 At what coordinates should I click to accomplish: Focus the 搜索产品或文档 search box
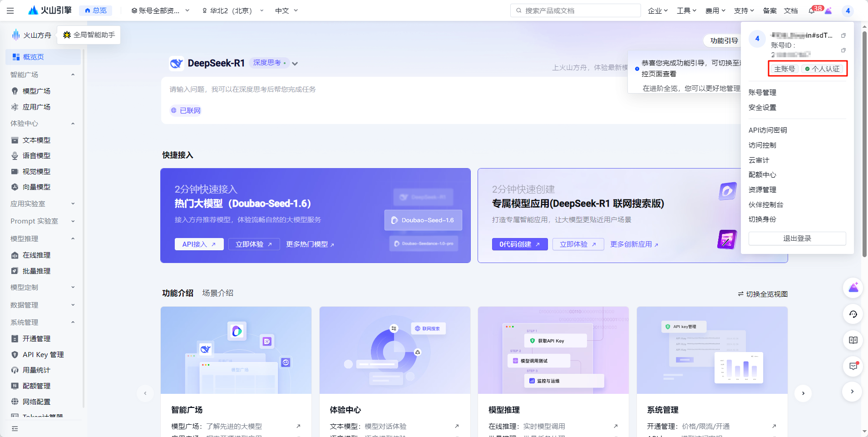click(x=576, y=10)
